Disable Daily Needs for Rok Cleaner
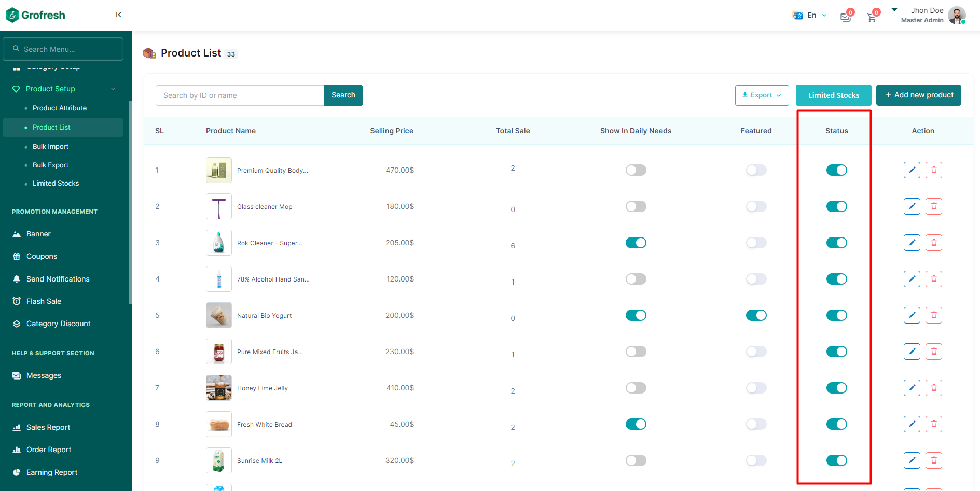 [x=636, y=243]
